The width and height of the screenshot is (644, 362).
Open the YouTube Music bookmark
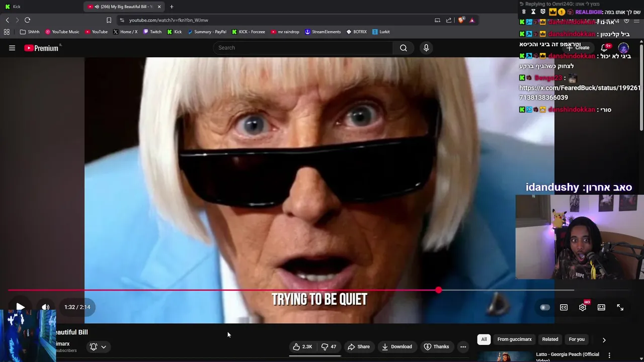[62, 32]
